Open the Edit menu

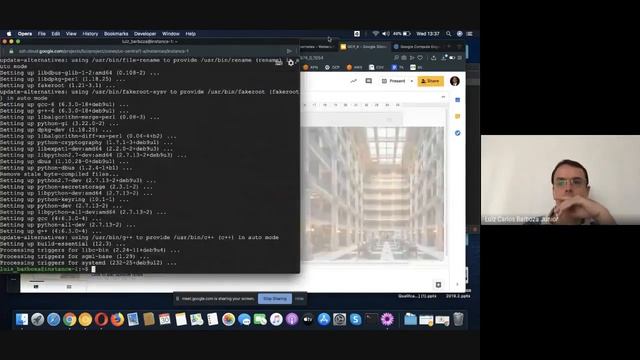coord(56,34)
